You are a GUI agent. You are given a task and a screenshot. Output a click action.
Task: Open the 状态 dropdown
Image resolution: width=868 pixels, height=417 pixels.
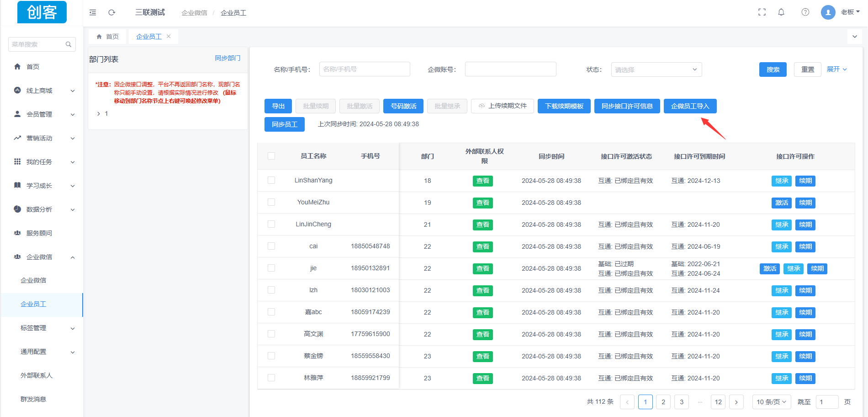656,69
